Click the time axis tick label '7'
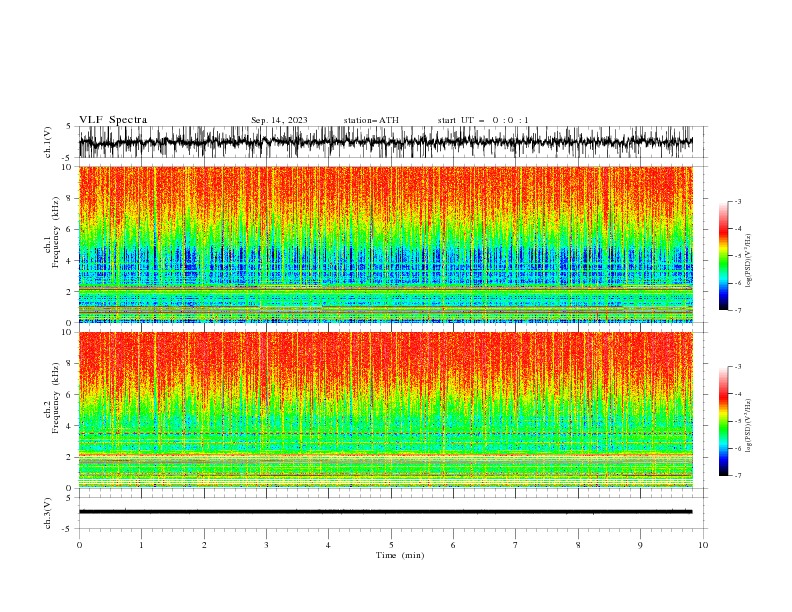Image resolution: width=792 pixels, height=612 pixels. click(516, 545)
